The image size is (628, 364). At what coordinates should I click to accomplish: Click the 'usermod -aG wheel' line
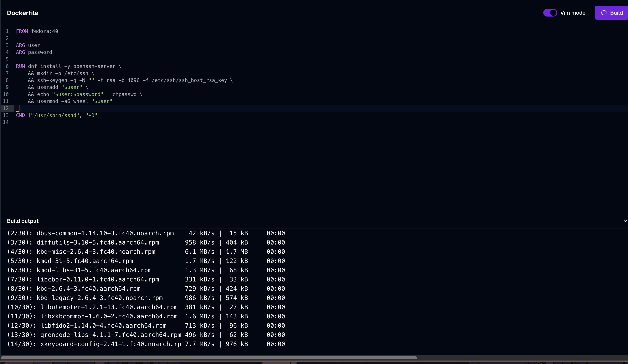point(70,101)
